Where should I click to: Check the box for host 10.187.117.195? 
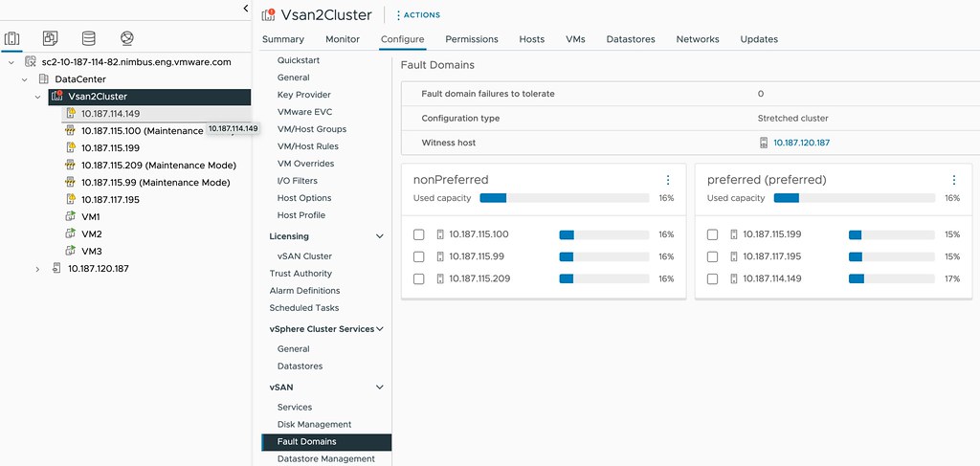pos(712,256)
